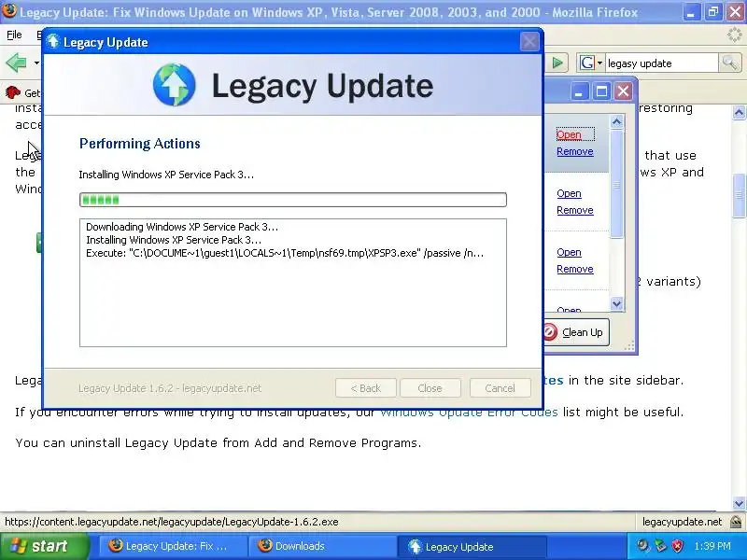Click 'legacyupdate.net' domain in status bar
The width and height of the screenshot is (747, 560).
(682, 522)
